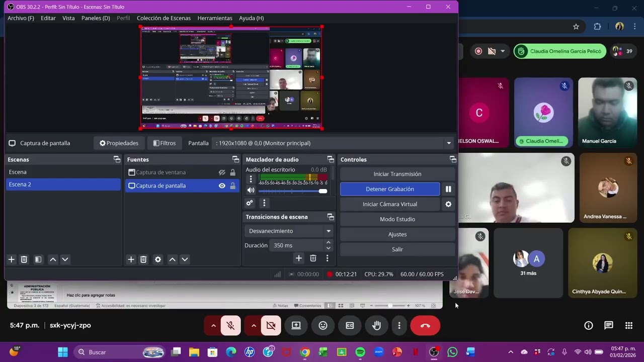This screenshot has height=362, width=644.
Task: Open the Archivo (F) menu
Action: [x=21, y=18]
